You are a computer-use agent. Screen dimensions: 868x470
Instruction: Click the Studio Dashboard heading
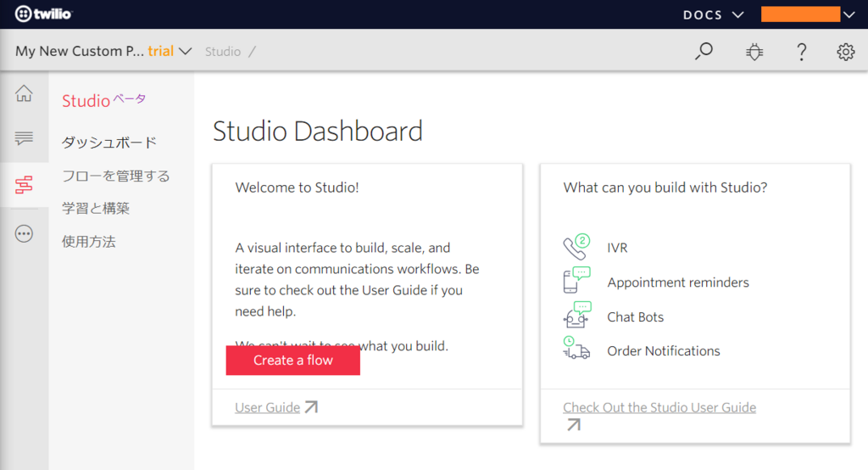click(x=318, y=131)
